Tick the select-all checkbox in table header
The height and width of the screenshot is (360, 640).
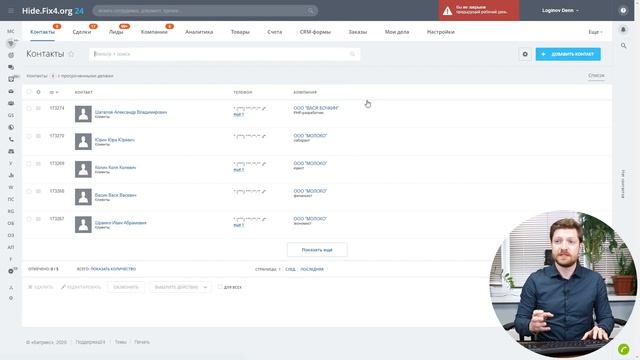[x=29, y=92]
